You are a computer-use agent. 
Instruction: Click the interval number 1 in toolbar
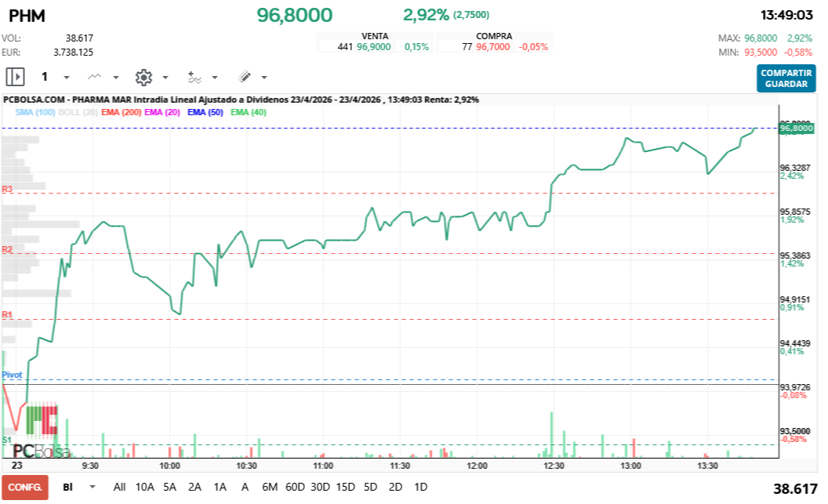click(45, 76)
